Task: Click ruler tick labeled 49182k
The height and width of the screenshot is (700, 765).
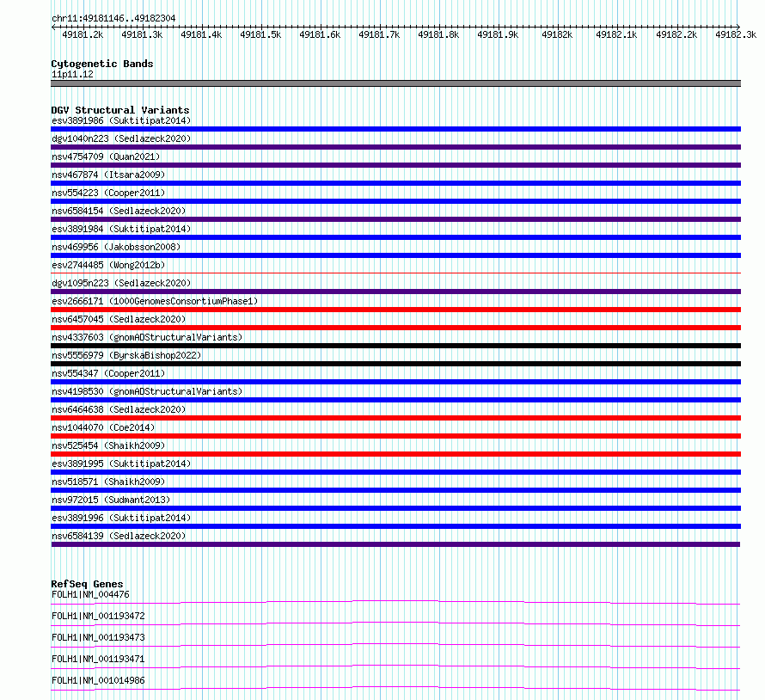Action: click(557, 34)
